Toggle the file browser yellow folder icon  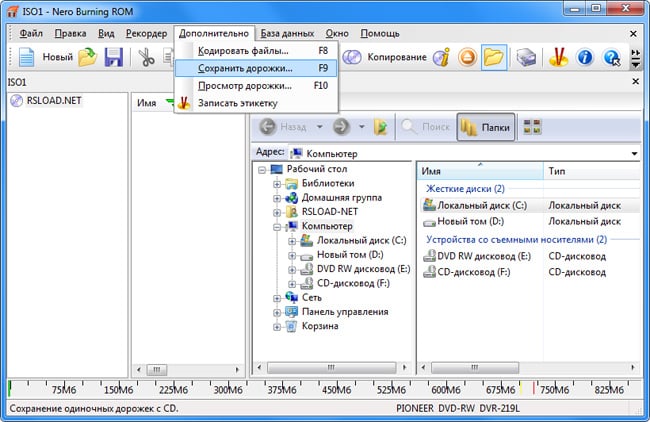click(493, 57)
